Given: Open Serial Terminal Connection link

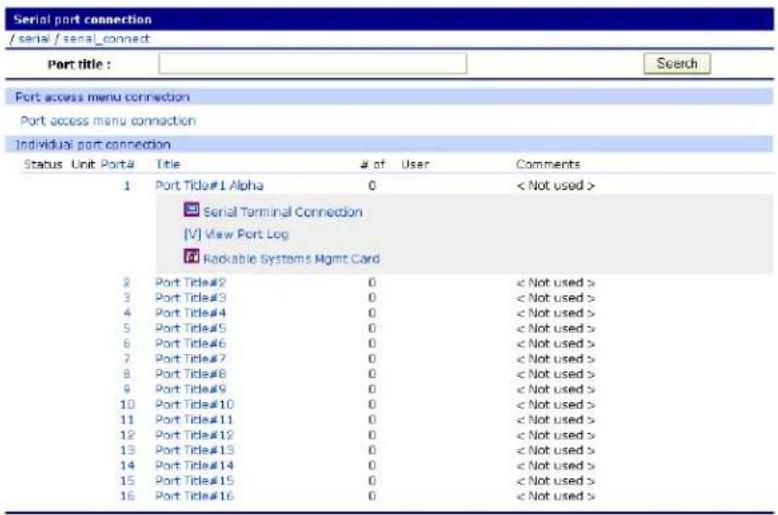Looking at the screenshot, I should tap(283, 212).
